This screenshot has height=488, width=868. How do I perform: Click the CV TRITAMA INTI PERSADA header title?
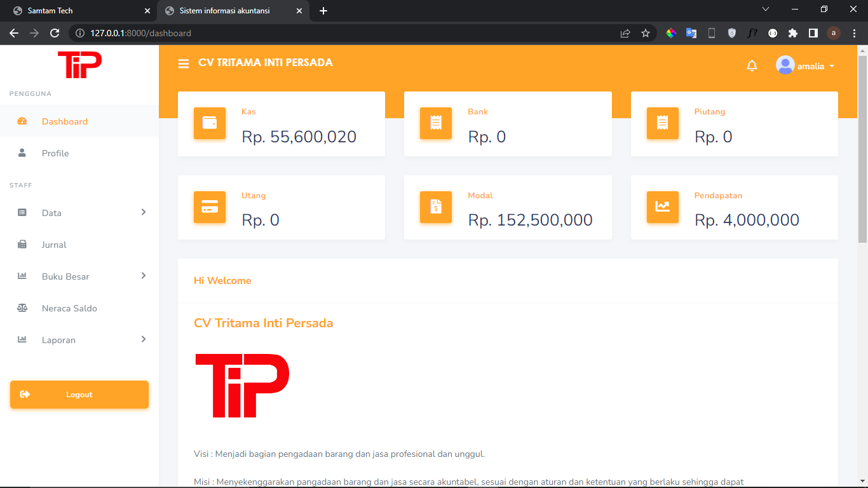266,62
